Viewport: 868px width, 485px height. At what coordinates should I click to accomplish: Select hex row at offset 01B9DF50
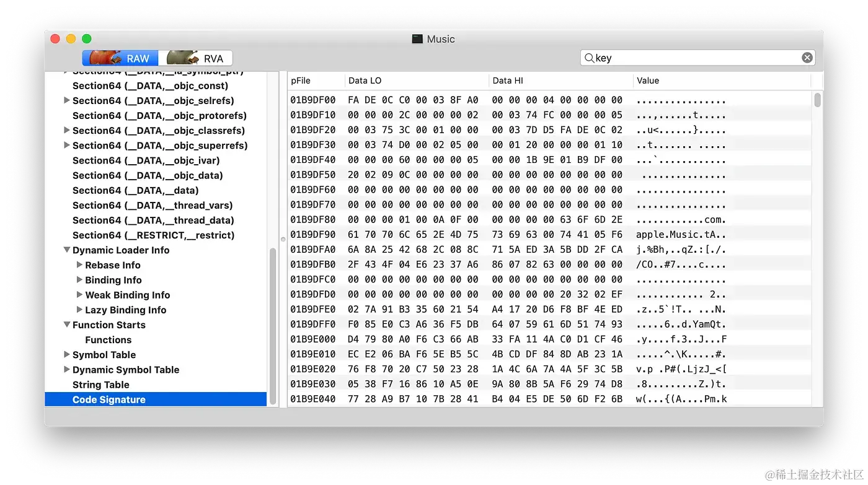click(x=550, y=175)
